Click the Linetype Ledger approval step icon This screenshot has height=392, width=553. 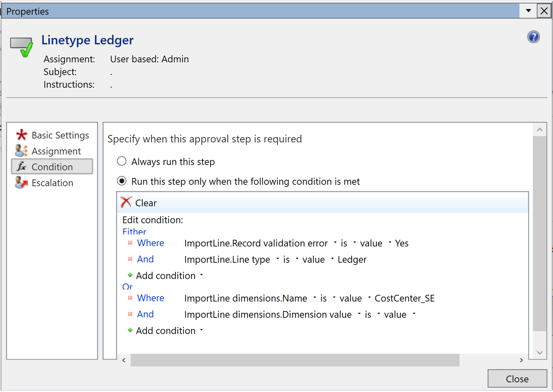pyautogui.click(x=22, y=47)
